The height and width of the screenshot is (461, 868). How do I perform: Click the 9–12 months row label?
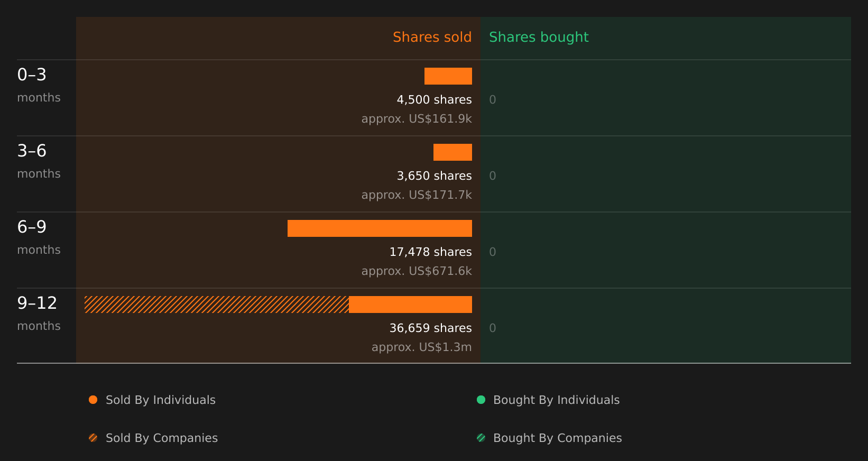(x=39, y=314)
